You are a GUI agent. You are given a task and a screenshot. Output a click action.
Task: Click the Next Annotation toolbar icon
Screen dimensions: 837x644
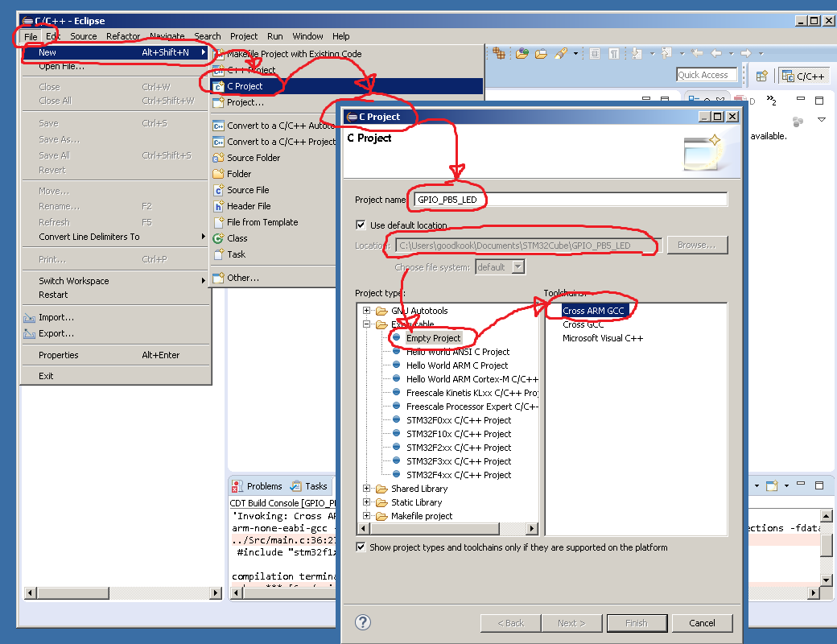coord(637,53)
